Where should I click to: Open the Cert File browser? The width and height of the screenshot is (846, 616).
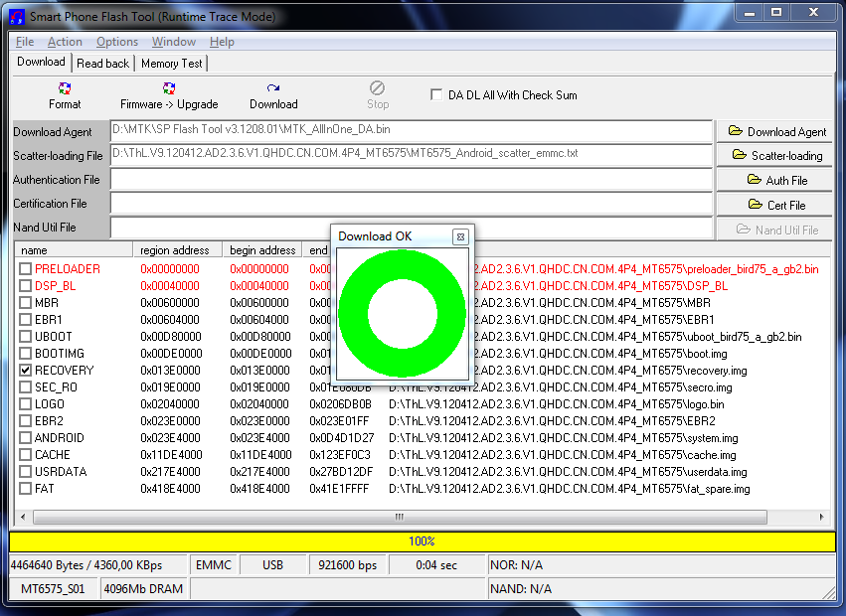[x=776, y=205]
